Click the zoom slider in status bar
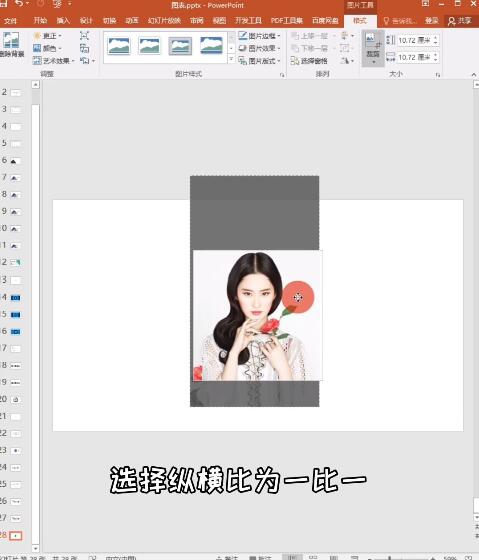 click(x=400, y=558)
